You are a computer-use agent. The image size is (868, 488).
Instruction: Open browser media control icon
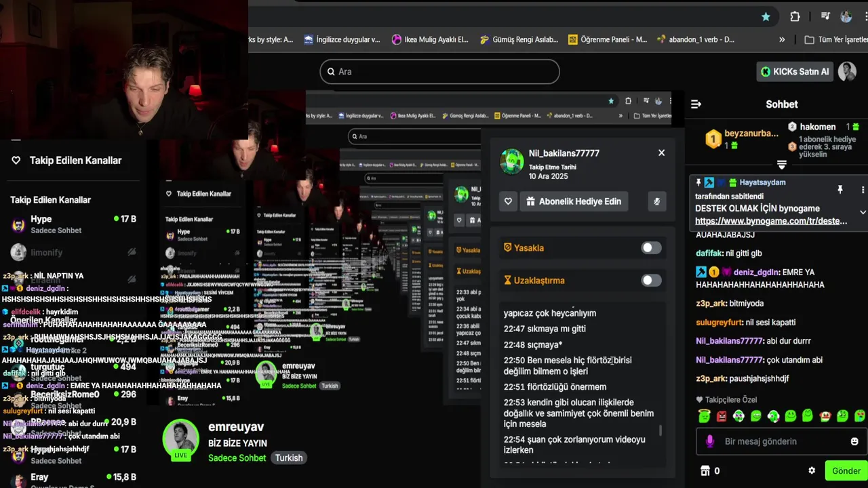click(825, 17)
